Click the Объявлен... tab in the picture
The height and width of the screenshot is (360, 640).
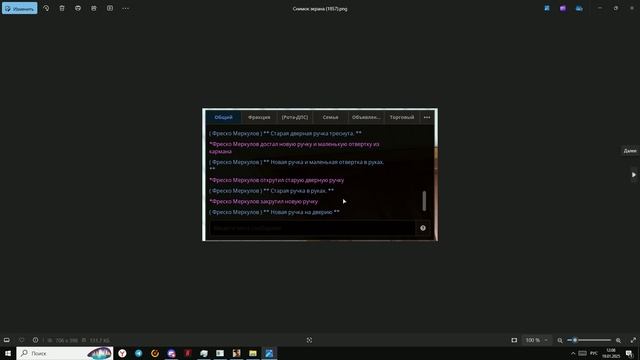tap(366, 117)
